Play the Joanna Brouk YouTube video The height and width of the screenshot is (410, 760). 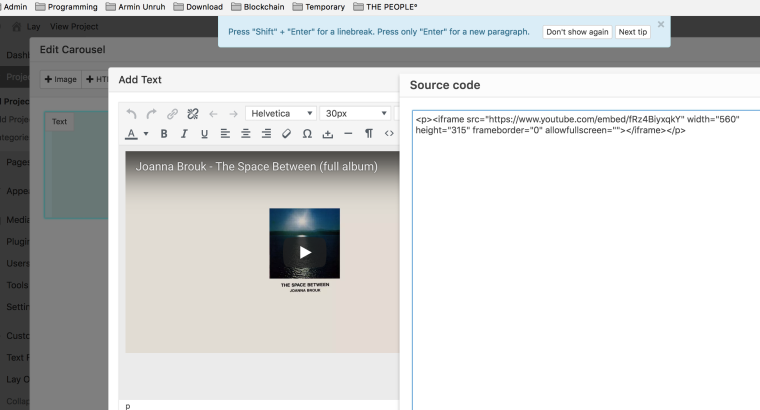tap(305, 251)
